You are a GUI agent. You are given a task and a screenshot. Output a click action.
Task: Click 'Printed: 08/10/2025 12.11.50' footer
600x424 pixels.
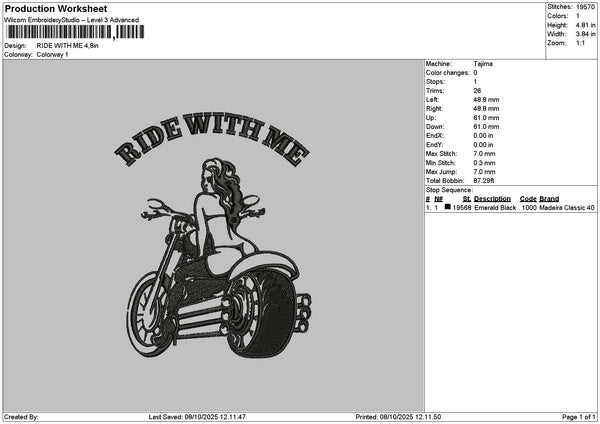(x=398, y=417)
